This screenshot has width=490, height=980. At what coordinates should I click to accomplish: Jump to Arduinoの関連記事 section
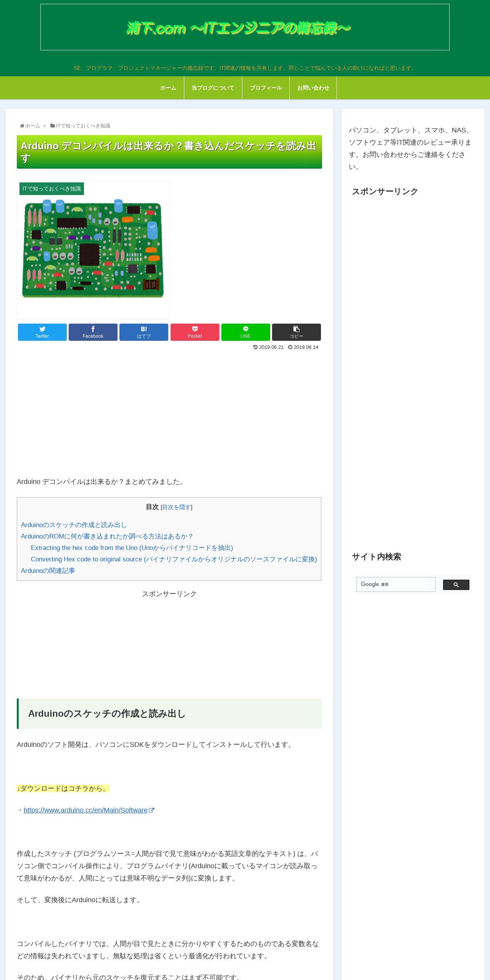point(48,571)
